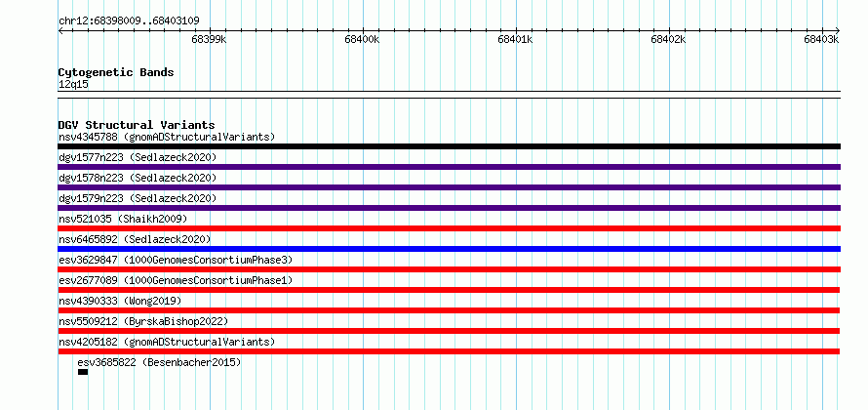The height and width of the screenshot is (410, 868).
Task: Select the black nsv4345788 variant bar
Action: [x=450, y=146]
